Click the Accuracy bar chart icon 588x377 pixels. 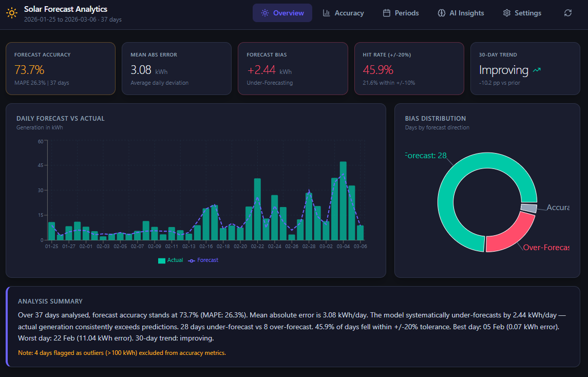click(x=327, y=13)
